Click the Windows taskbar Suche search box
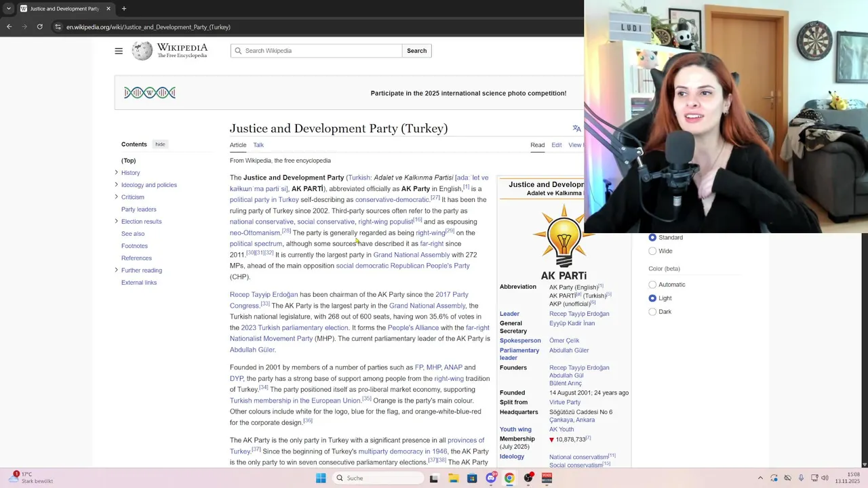 click(378, 478)
